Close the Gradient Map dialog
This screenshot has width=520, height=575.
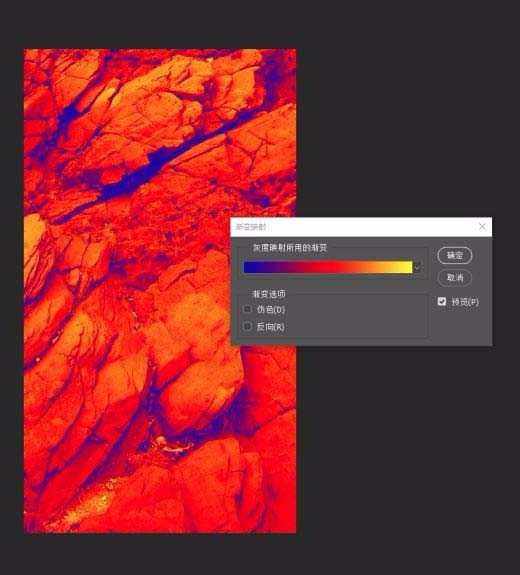pos(482,227)
